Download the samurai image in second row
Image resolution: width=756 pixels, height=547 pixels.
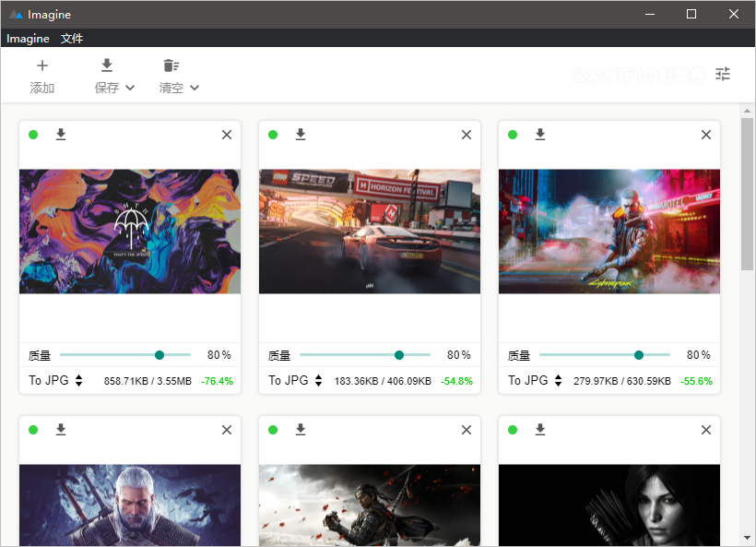(x=301, y=430)
